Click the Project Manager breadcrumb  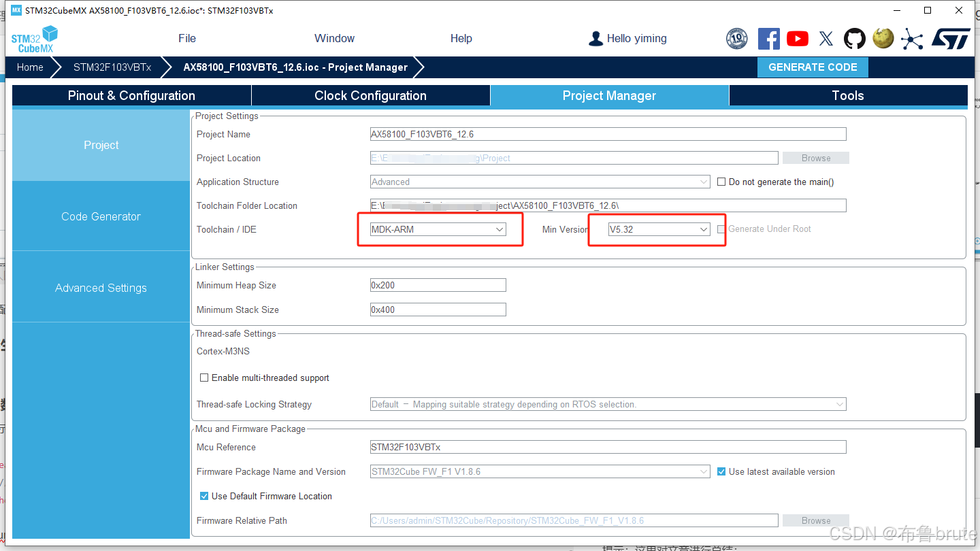[295, 67]
